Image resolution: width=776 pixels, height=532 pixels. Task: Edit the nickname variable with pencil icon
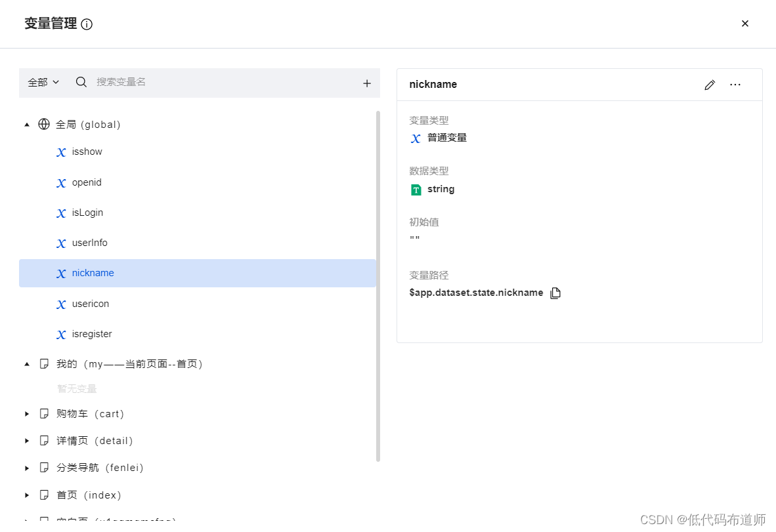[710, 85]
